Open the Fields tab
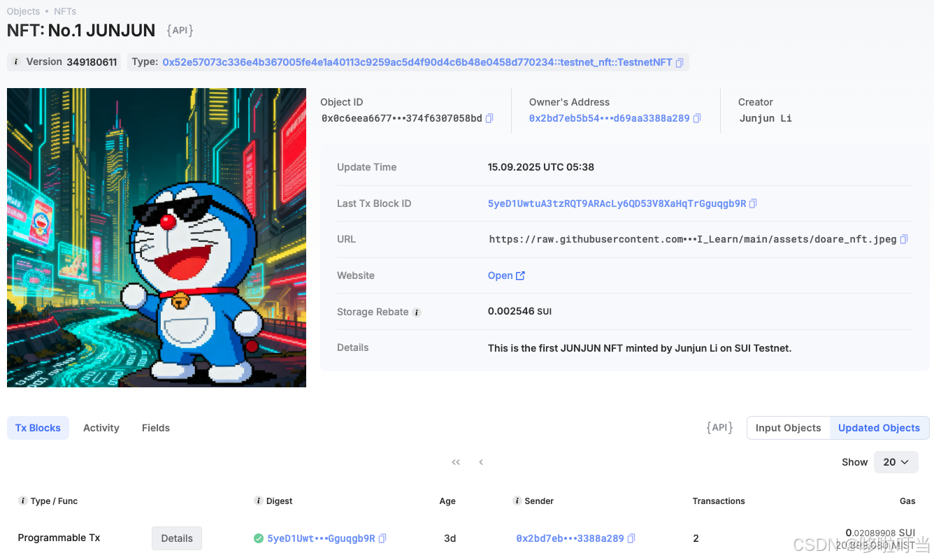 (156, 428)
